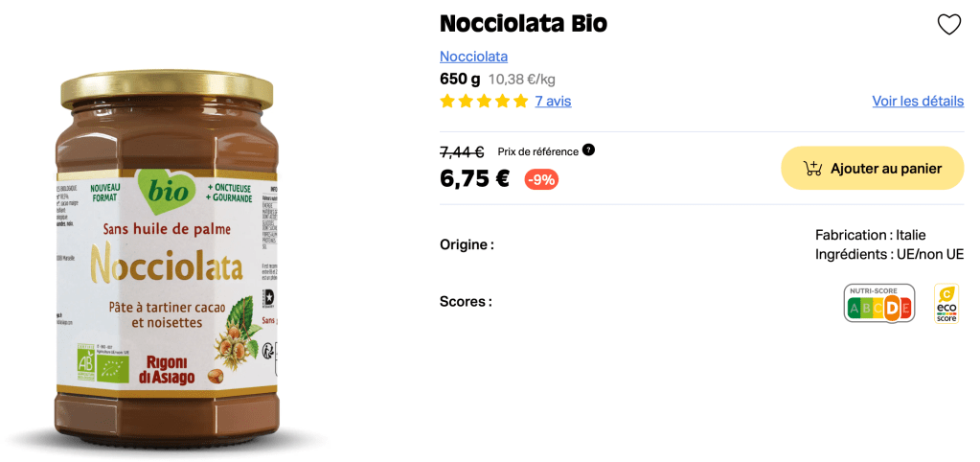Click the crossed-out price 7,44 €

click(x=462, y=151)
